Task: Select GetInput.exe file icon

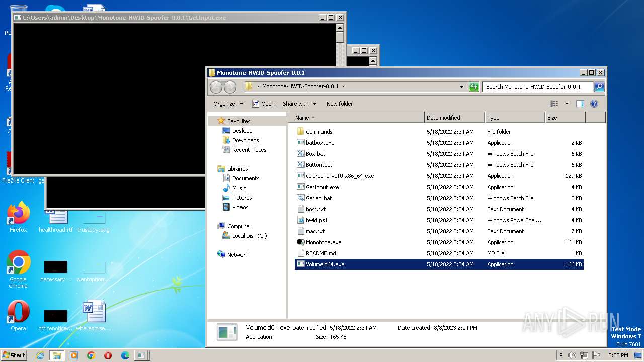Action: point(301,187)
